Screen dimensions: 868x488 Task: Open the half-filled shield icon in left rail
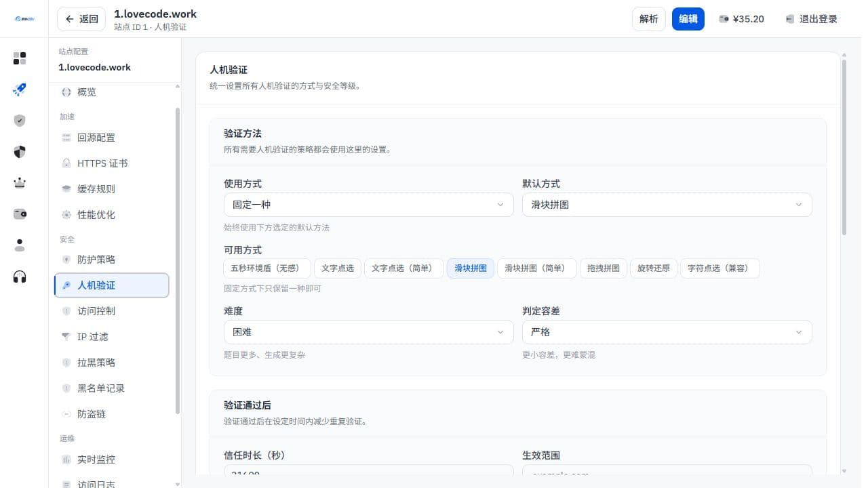tap(20, 152)
